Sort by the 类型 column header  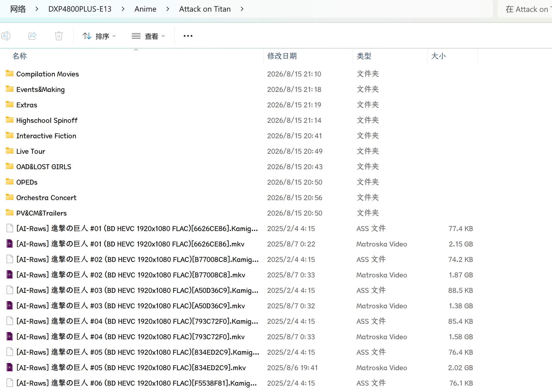pyautogui.click(x=364, y=56)
